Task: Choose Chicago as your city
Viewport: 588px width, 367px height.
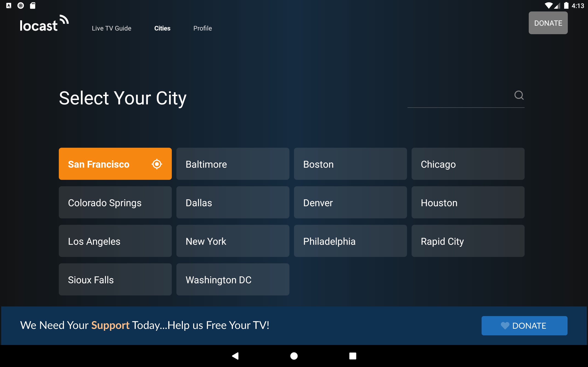Action: pyautogui.click(x=467, y=164)
